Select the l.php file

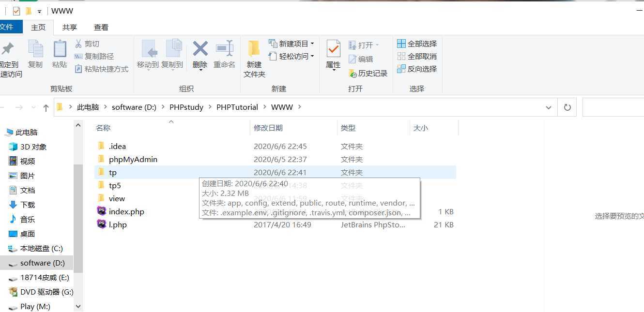[118, 224]
